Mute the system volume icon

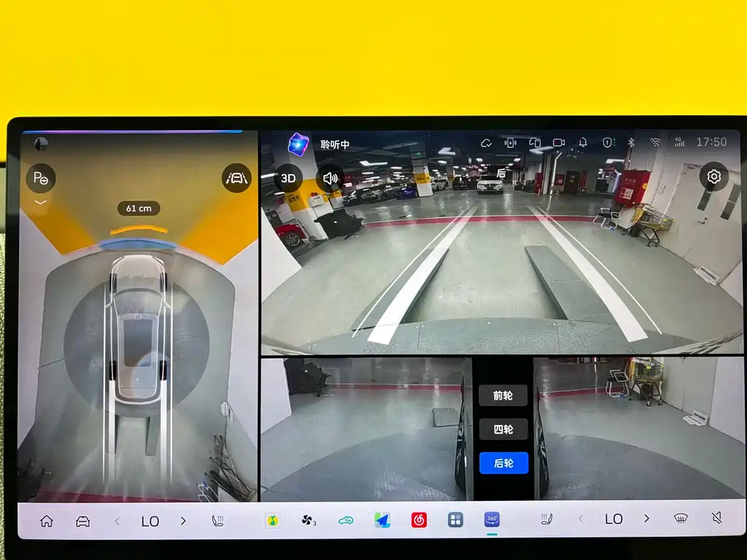pyautogui.click(x=717, y=518)
